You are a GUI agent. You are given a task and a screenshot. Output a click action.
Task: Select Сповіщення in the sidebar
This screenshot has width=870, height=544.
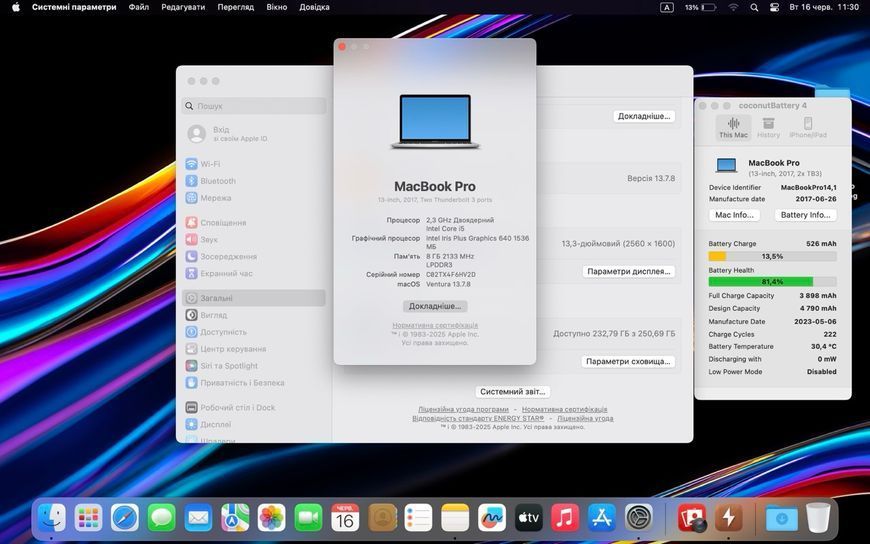[254, 223]
